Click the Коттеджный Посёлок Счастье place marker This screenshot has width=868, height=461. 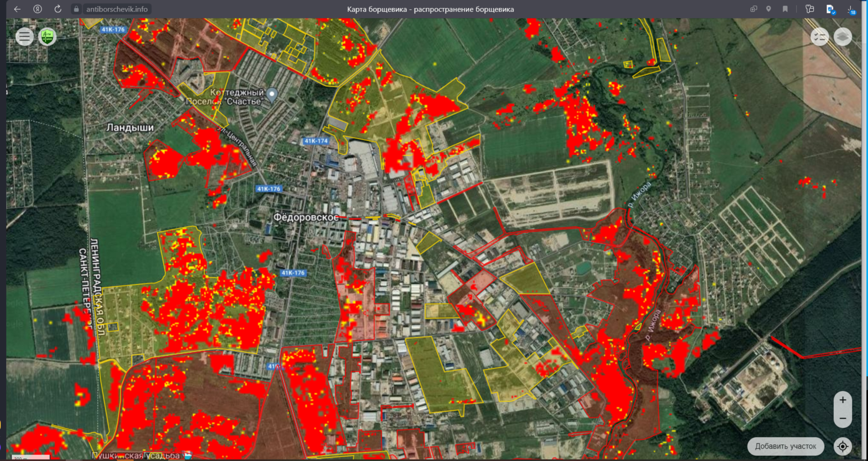(272, 95)
